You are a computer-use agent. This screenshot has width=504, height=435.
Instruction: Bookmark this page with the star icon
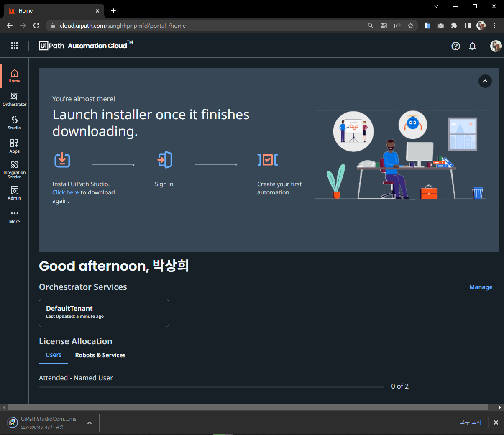click(411, 26)
